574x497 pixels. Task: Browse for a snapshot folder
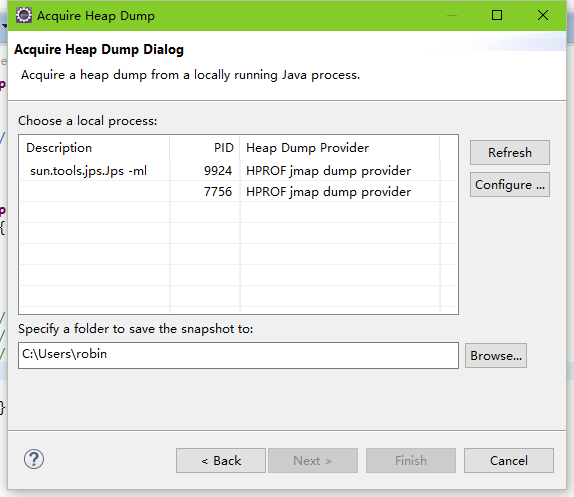pos(496,355)
